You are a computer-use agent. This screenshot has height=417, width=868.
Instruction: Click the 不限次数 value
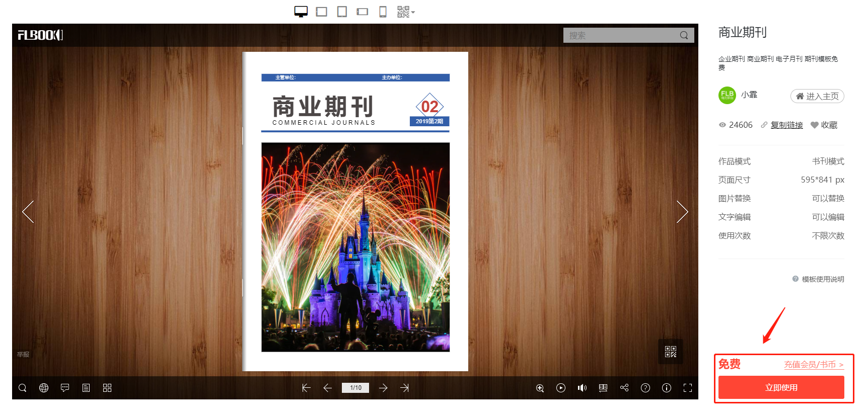click(828, 236)
